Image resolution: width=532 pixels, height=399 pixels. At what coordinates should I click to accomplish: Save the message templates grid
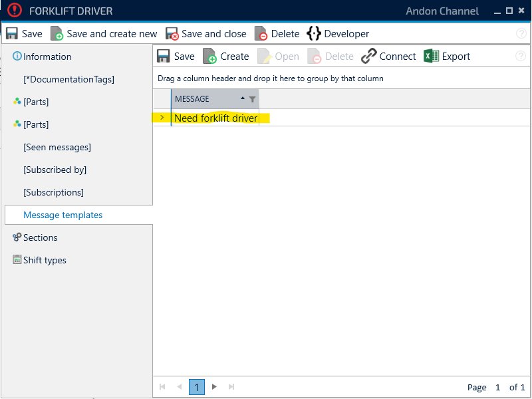click(x=176, y=57)
